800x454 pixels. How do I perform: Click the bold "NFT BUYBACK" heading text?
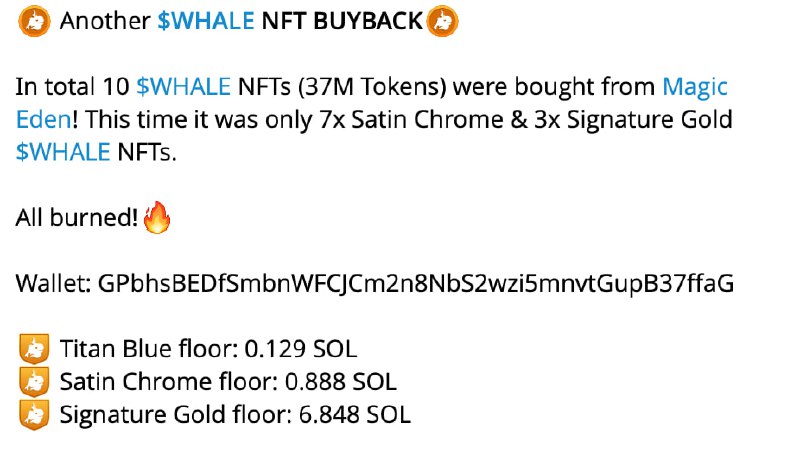click(x=342, y=22)
